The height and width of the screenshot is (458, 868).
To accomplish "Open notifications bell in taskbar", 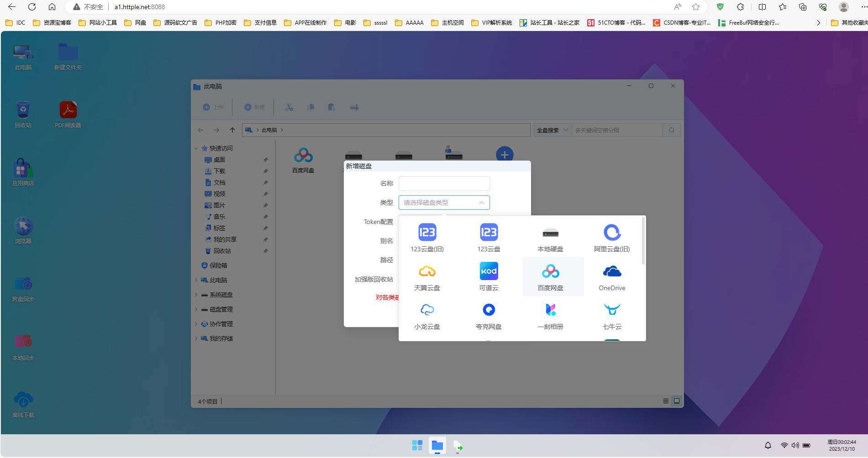I will pos(768,445).
